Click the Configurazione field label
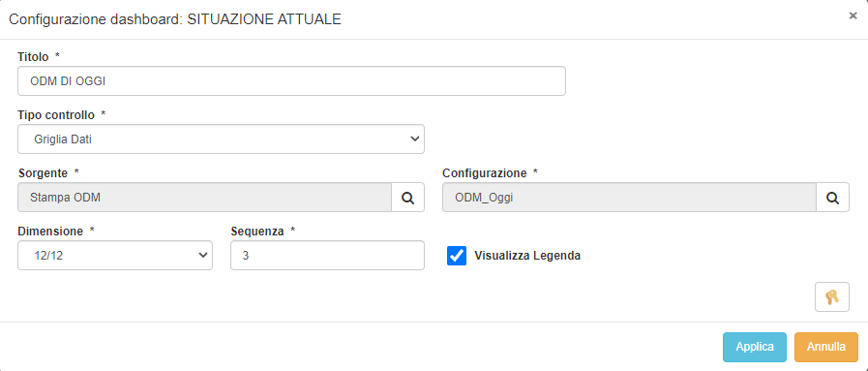 (x=485, y=173)
